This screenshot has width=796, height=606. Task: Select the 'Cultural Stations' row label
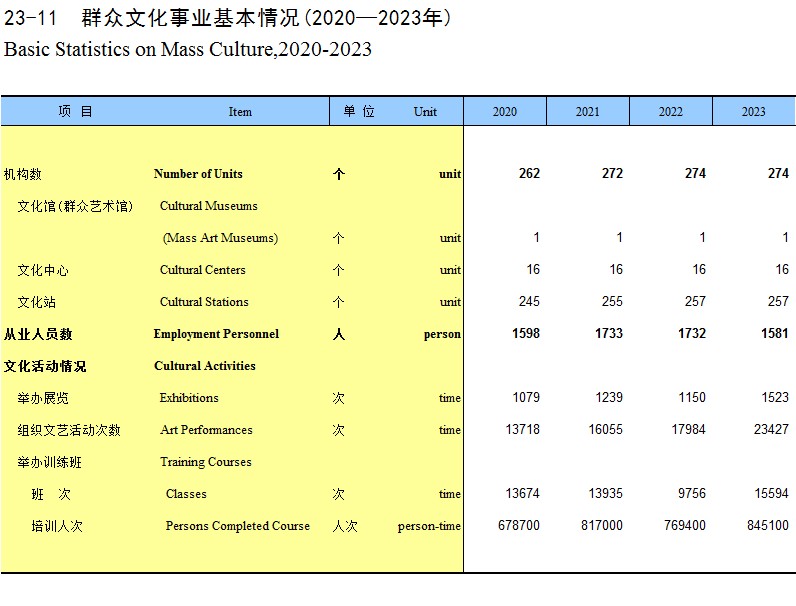[x=204, y=302]
